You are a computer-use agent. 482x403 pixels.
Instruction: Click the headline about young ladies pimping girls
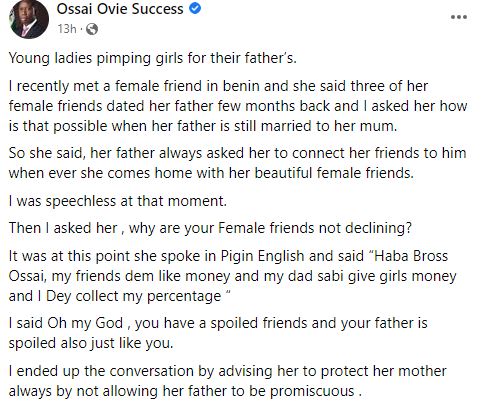pos(152,58)
